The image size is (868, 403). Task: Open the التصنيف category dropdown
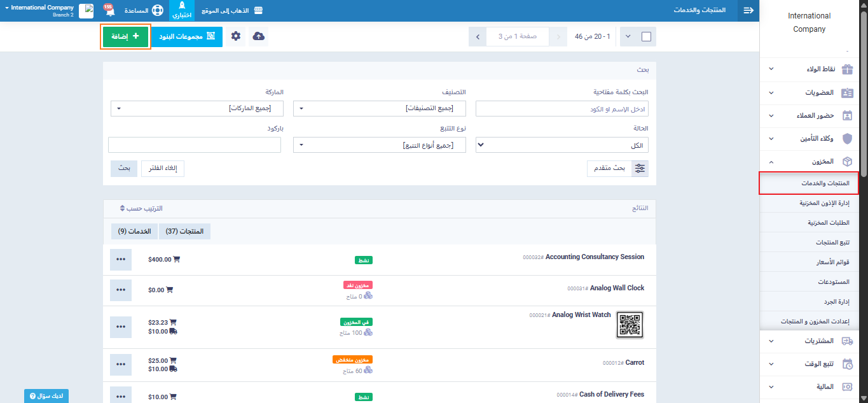point(379,109)
